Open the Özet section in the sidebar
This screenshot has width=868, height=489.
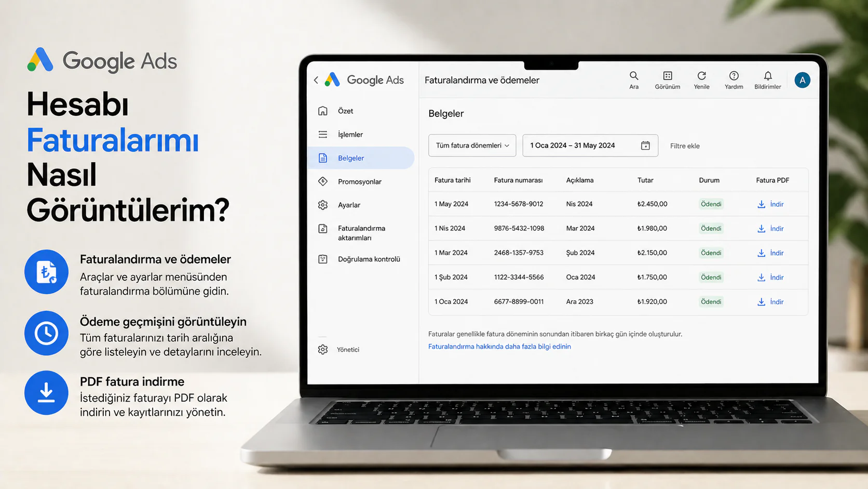click(x=345, y=111)
